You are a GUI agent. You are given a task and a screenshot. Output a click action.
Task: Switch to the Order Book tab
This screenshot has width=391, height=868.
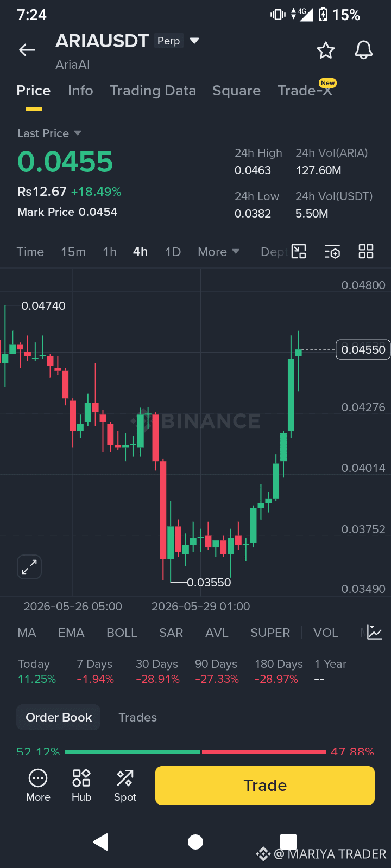coord(59,717)
